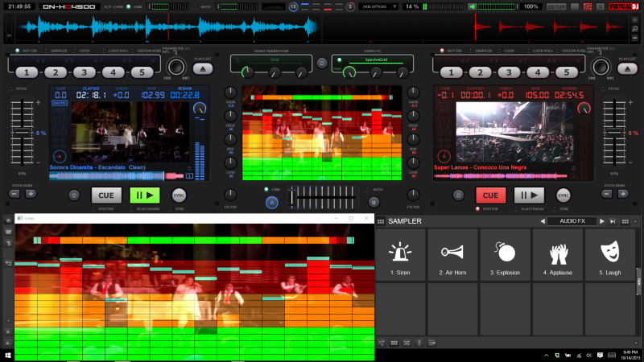Toggle right deck play/pause button
644x362 pixels.
[x=529, y=195]
